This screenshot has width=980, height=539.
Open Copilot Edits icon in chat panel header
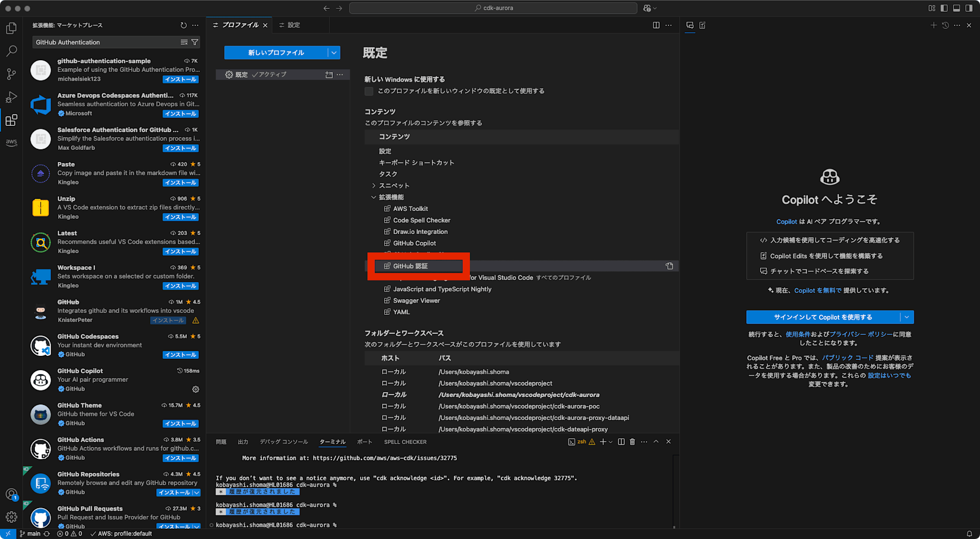[x=702, y=25]
